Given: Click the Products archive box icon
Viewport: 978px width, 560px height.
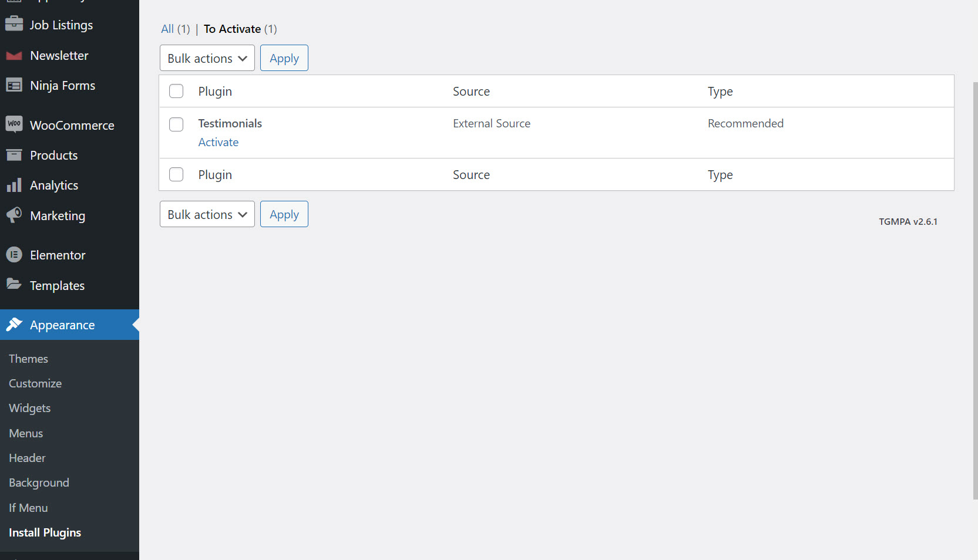Looking at the screenshot, I should coord(14,155).
